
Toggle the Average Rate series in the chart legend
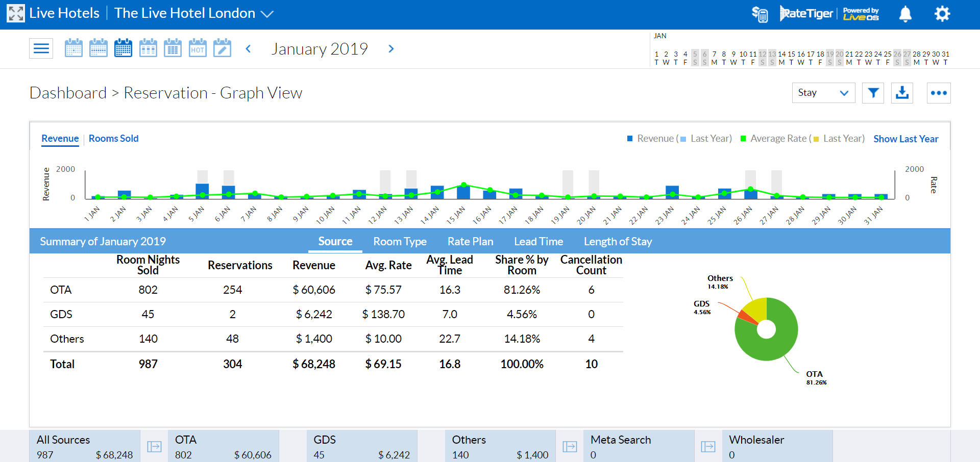pos(774,139)
